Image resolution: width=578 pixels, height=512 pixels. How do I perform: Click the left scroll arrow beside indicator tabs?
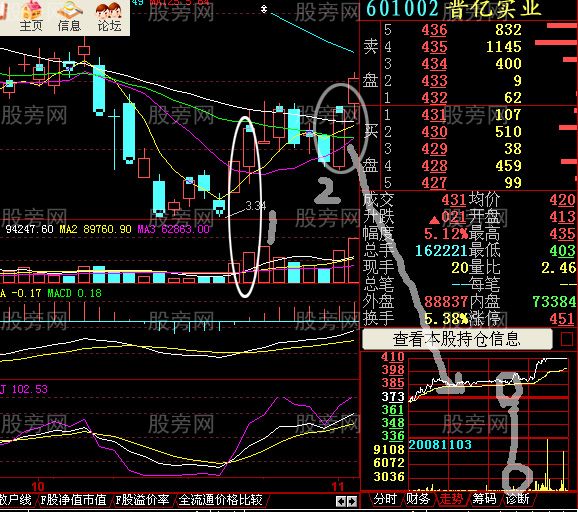click(341, 501)
